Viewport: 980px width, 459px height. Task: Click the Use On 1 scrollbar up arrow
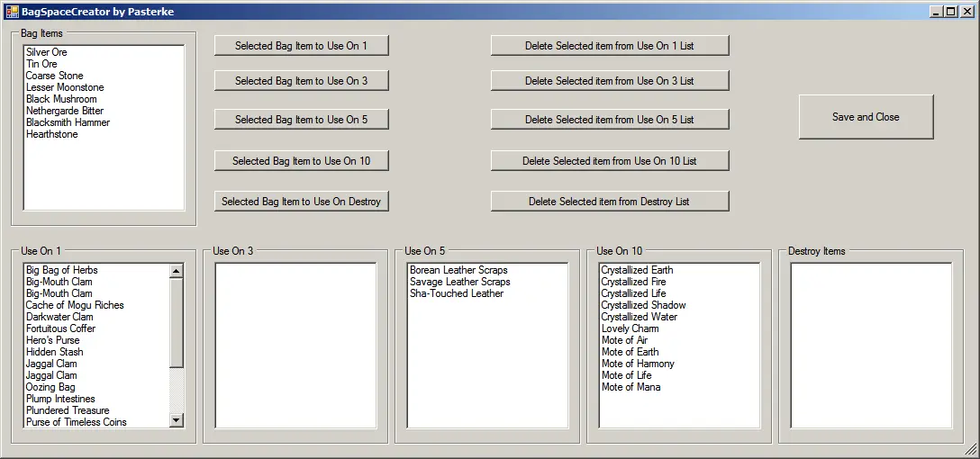coord(177,270)
